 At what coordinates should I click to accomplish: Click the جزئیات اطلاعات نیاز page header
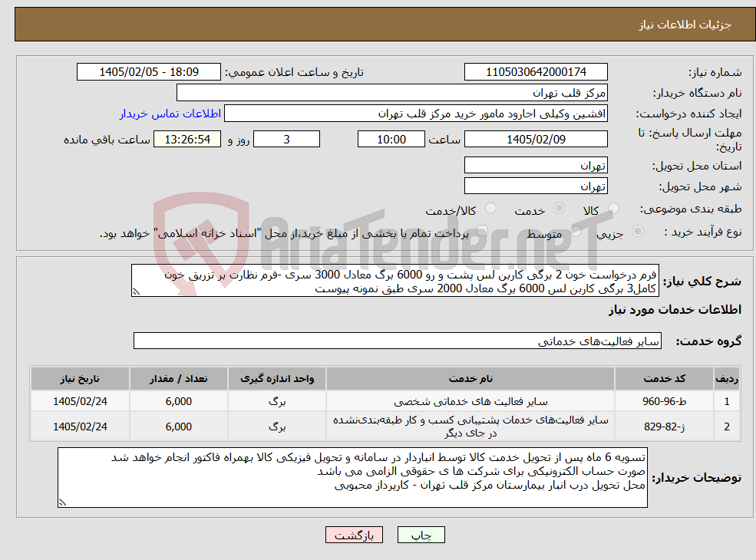685,25
